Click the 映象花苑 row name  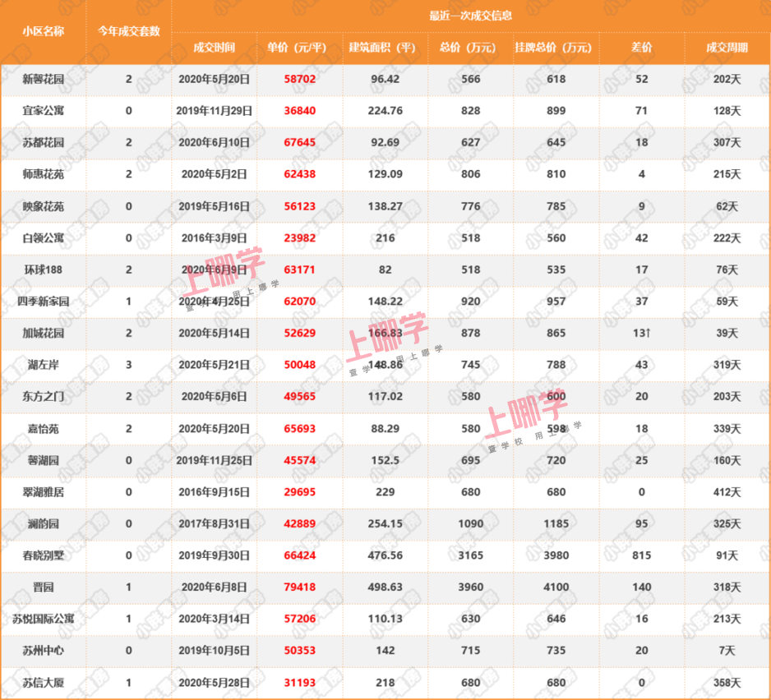pyautogui.click(x=44, y=206)
